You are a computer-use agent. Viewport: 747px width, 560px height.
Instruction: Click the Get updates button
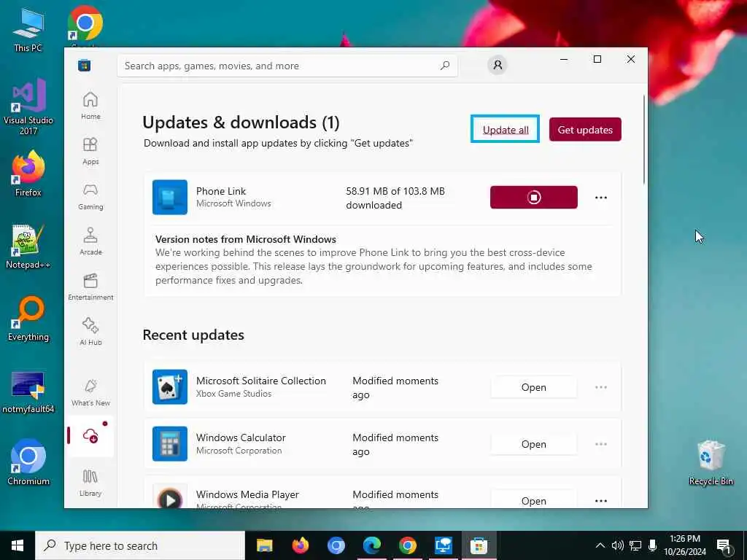point(585,130)
